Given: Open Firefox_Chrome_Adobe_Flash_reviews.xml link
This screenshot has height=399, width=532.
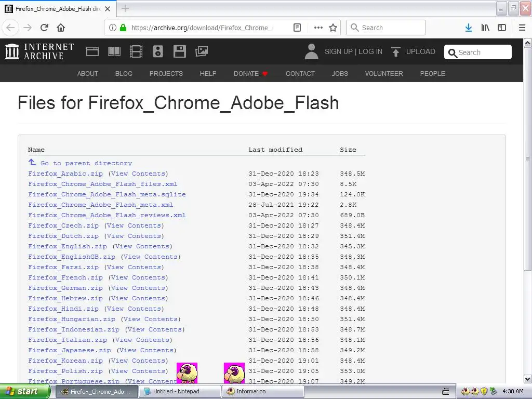Looking at the screenshot, I should pyautogui.click(x=107, y=215).
